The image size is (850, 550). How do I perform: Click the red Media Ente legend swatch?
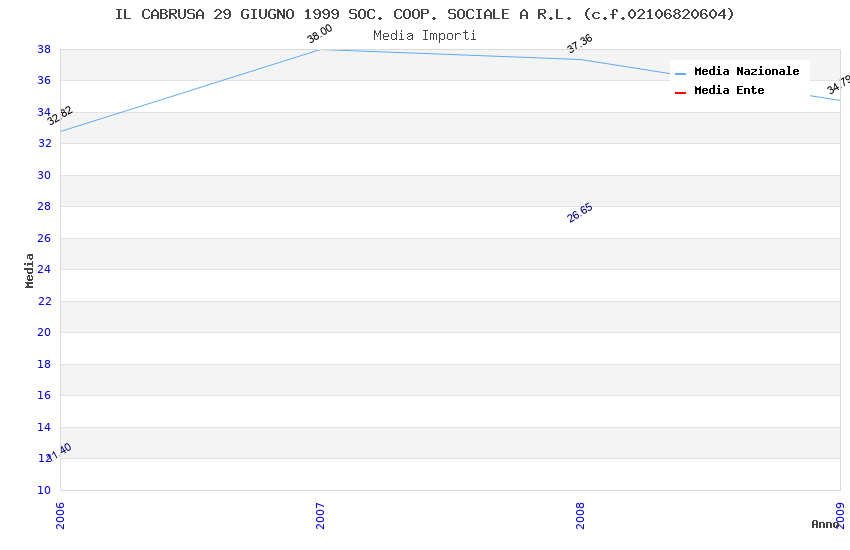680,93
